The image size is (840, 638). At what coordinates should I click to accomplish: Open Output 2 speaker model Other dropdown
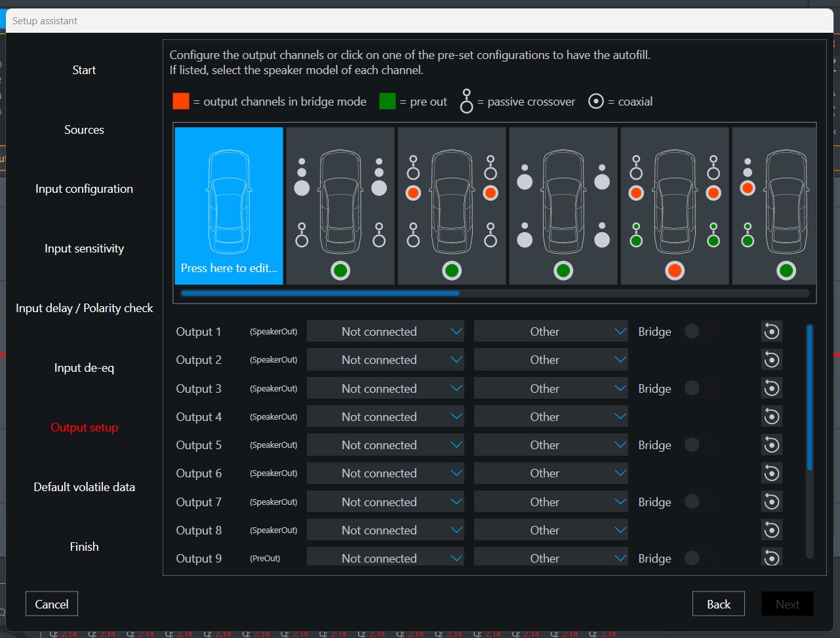551,360
